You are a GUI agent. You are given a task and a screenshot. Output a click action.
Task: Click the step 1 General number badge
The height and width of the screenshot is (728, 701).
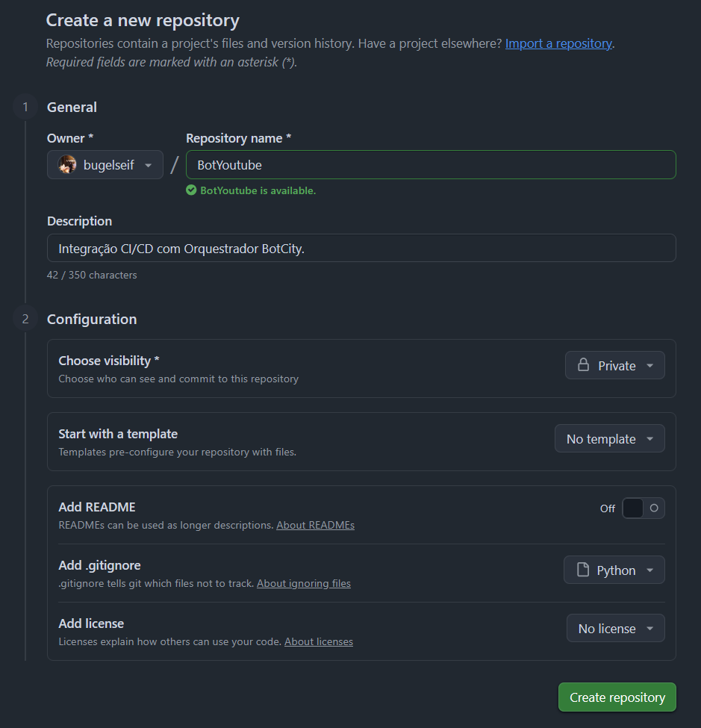tap(25, 108)
